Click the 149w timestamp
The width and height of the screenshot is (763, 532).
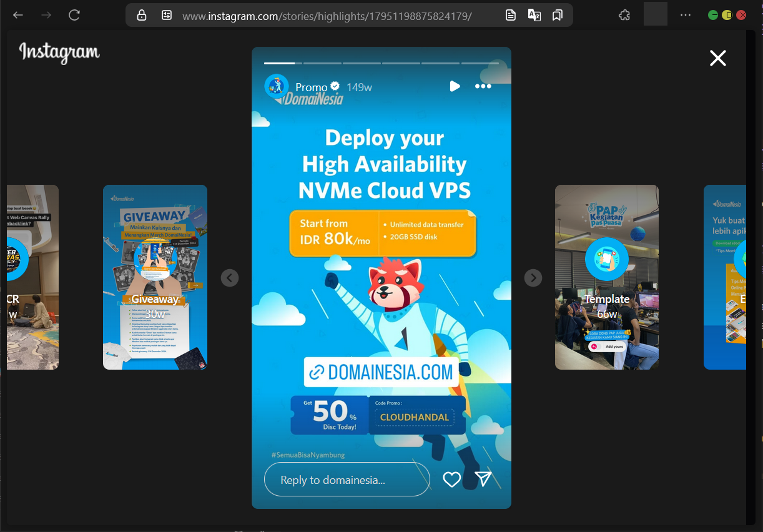pyautogui.click(x=359, y=87)
